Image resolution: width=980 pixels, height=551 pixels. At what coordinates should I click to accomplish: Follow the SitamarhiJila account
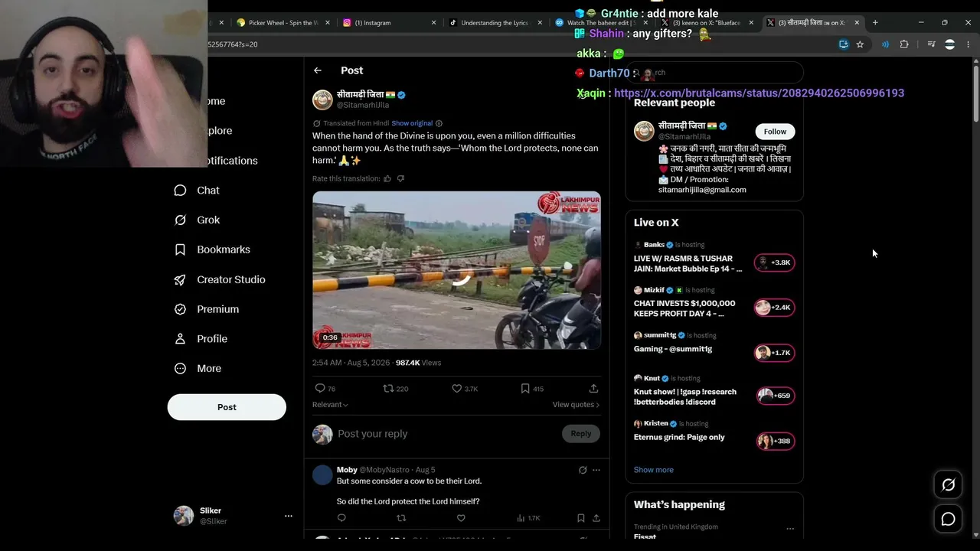[x=775, y=132]
